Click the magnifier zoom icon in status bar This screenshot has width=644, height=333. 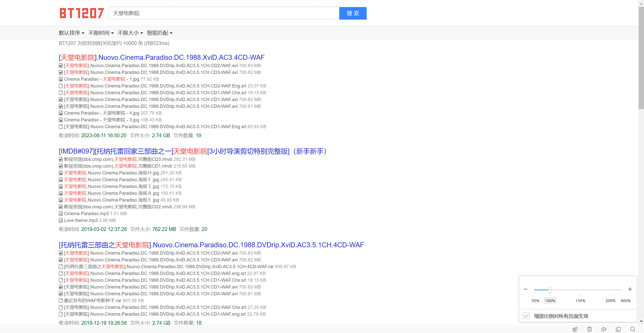click(632, 329)
